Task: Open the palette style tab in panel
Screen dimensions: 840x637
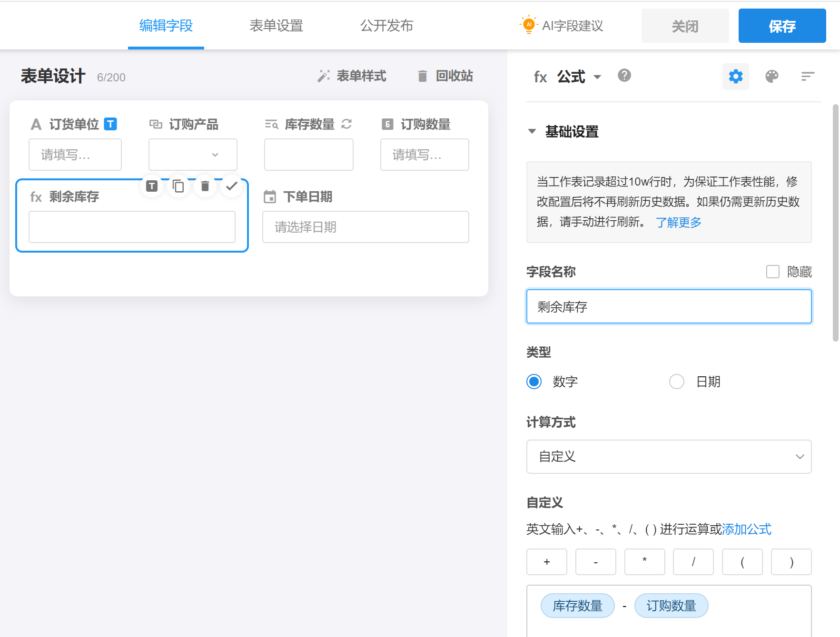Action: [x=771, y=77]
